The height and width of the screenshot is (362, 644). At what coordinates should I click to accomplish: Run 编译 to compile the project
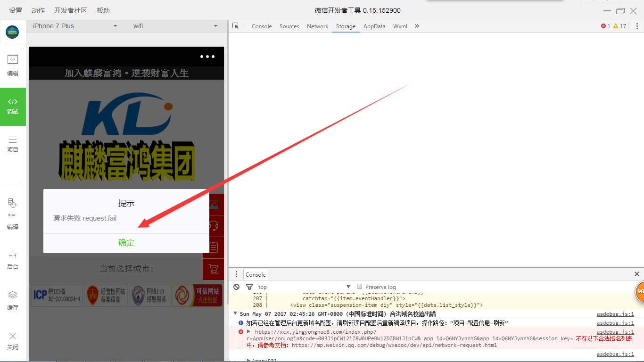(13, 214)
